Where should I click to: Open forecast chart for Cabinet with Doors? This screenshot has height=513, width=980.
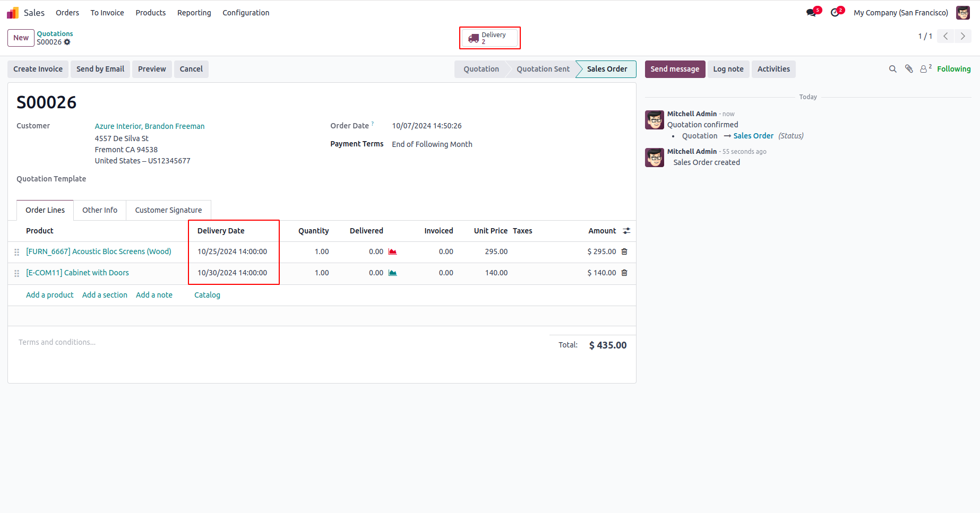tap(392, 273)
